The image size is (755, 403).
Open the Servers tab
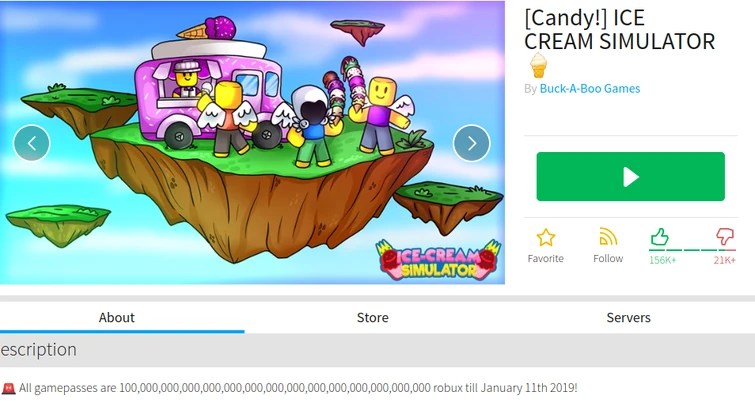click(x=628, y=317)
